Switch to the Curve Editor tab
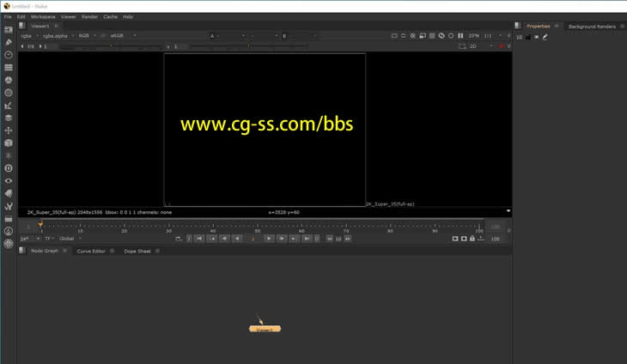627x364 pixels. pyautogui.click(x=90, y=251)
